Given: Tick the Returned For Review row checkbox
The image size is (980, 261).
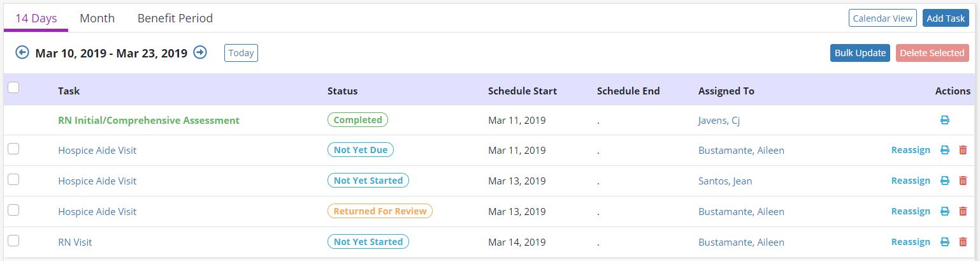Looking at the screenshot, I should coord(13,210).
